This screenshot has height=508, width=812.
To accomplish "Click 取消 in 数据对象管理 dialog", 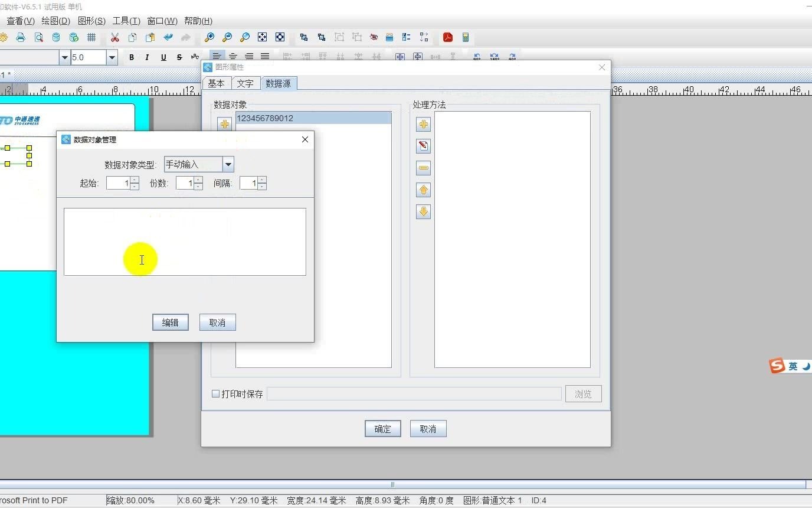I will pyautogui.click(x=217, y=323).
